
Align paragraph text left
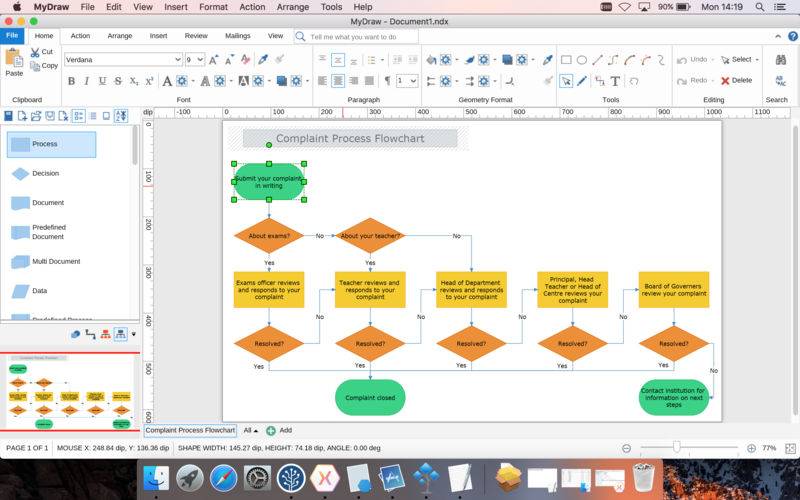point(322,81)
